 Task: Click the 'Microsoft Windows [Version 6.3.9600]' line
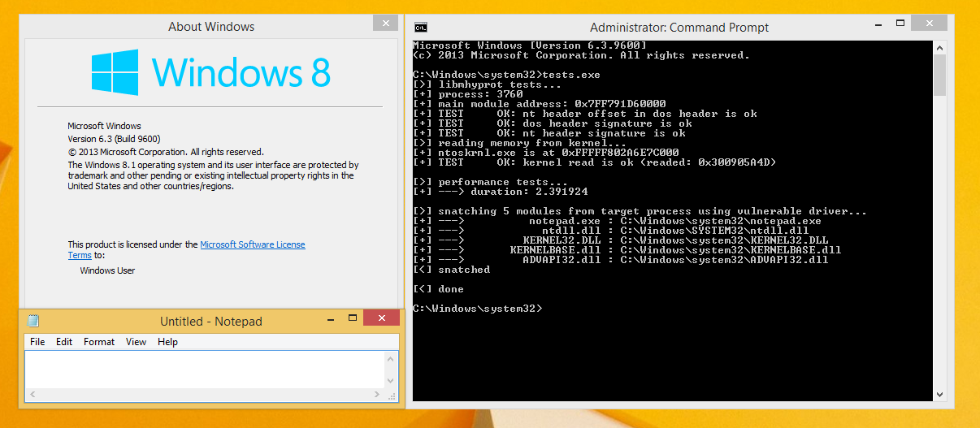530,45
